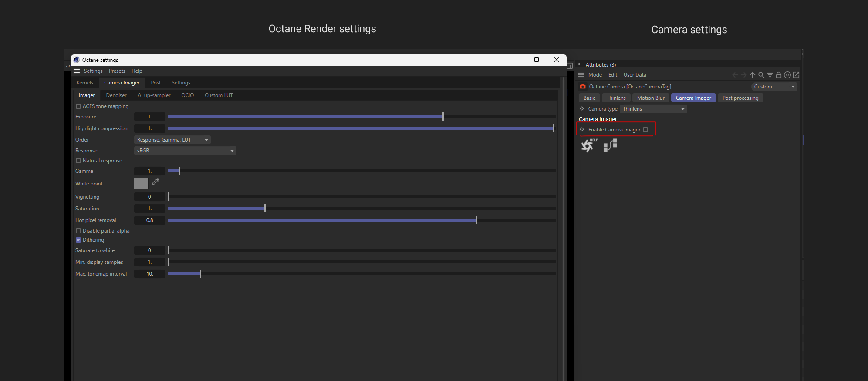The width and height of the screenshot is (868, 381).
Task: Click the Gamma slider track
Action: pyautogui.click(x=361, y=171)
